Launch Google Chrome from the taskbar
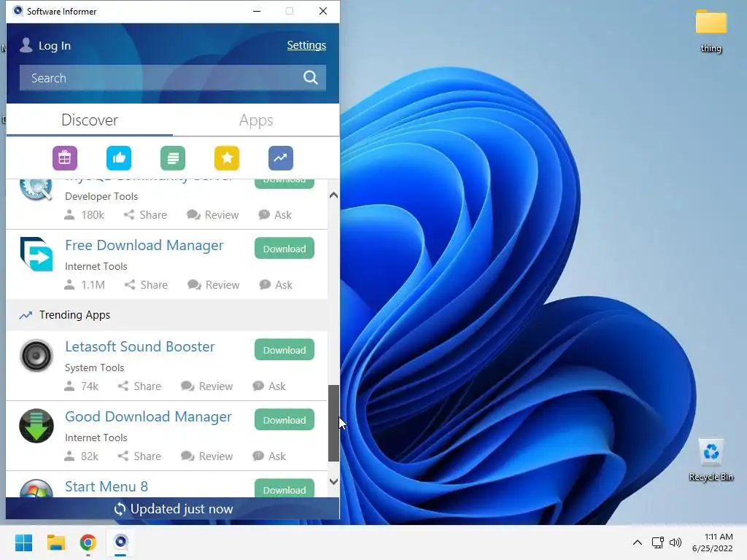 [88, 542]
